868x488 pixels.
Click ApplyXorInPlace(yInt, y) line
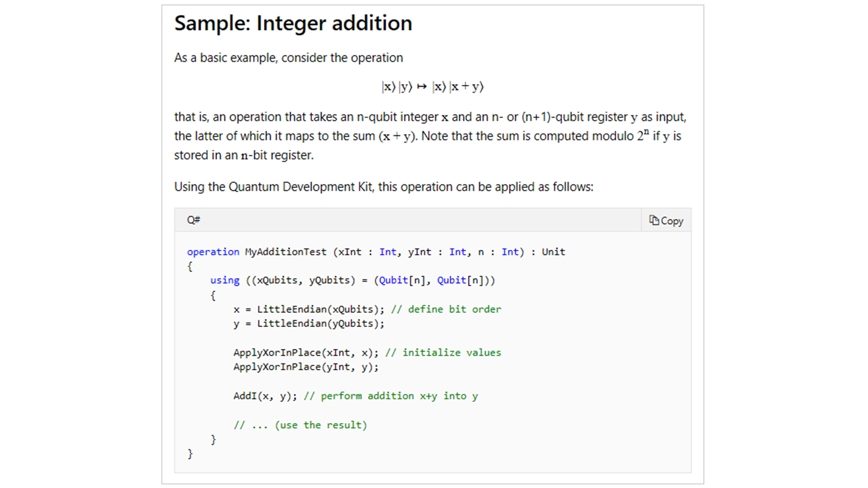pyautogui.click(x=306, y=367)
